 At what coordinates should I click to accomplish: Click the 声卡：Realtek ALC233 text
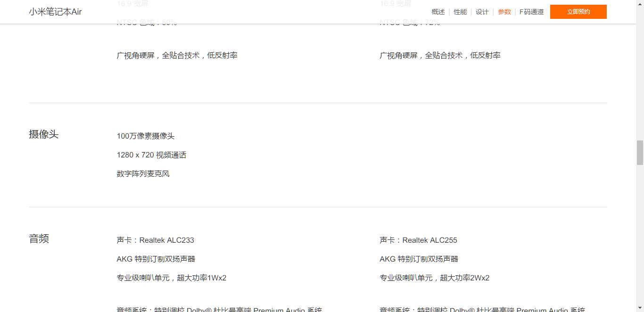point(155,240)
